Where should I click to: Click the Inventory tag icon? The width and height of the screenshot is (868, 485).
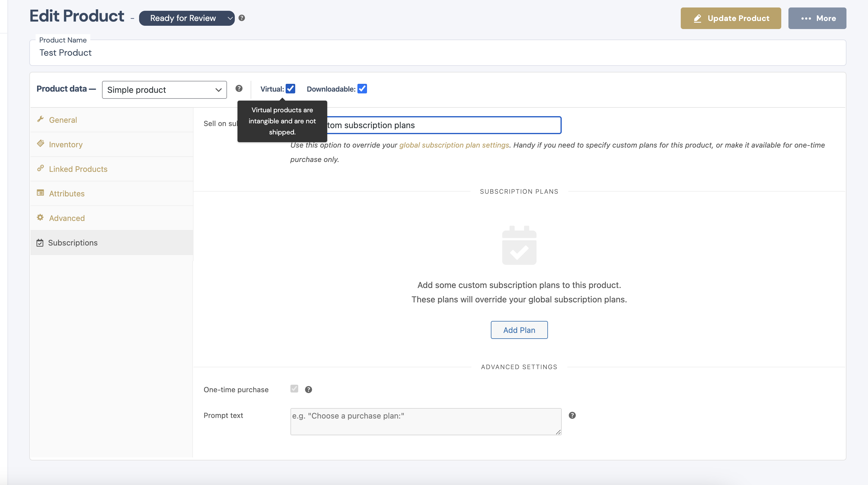[x=40, y=143]
